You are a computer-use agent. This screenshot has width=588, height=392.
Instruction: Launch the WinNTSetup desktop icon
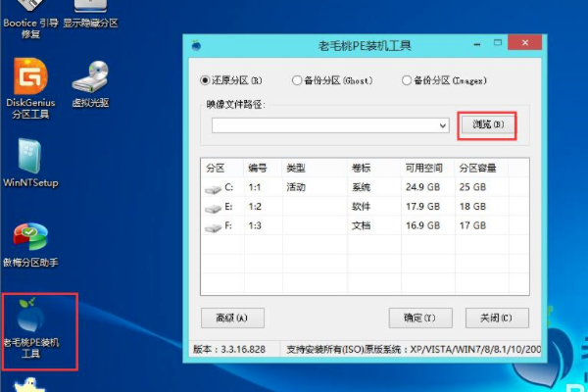(x=30, y=163)
